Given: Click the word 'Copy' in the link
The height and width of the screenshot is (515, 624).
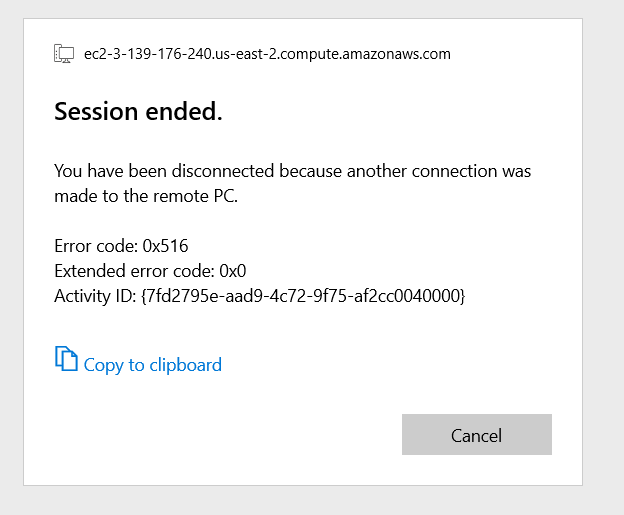Looking at the screenshot, I should (x=103, y=365).
